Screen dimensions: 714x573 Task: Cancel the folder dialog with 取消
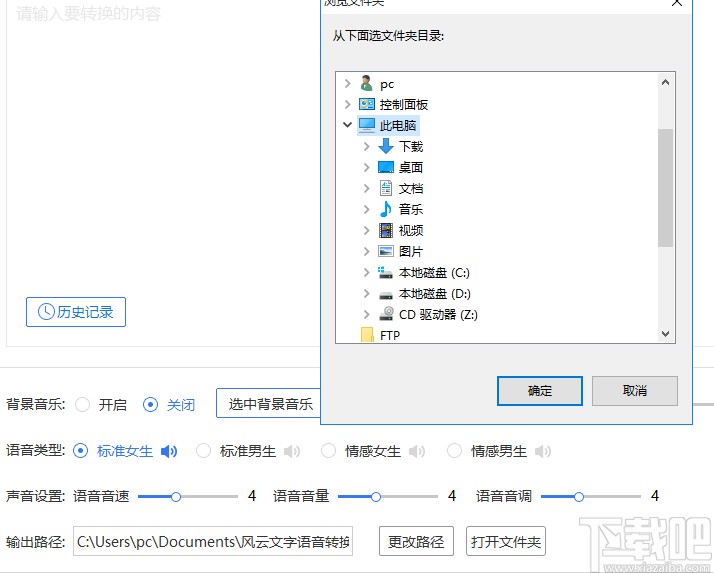tap(635, 391)
